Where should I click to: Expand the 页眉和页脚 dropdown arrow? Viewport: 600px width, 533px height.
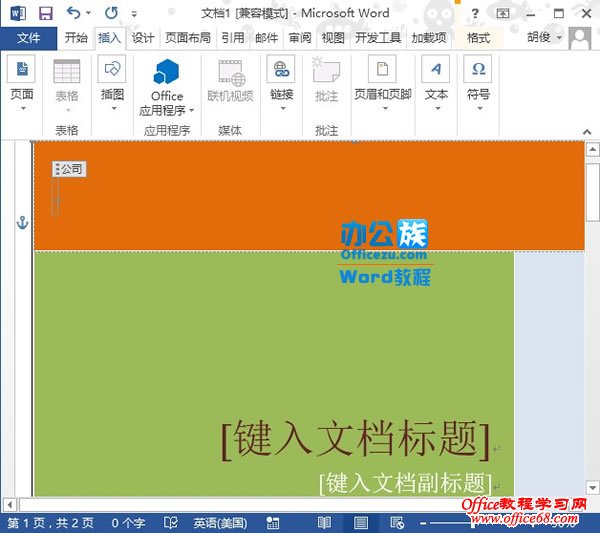pyautogui.click(x=385, y=109)
